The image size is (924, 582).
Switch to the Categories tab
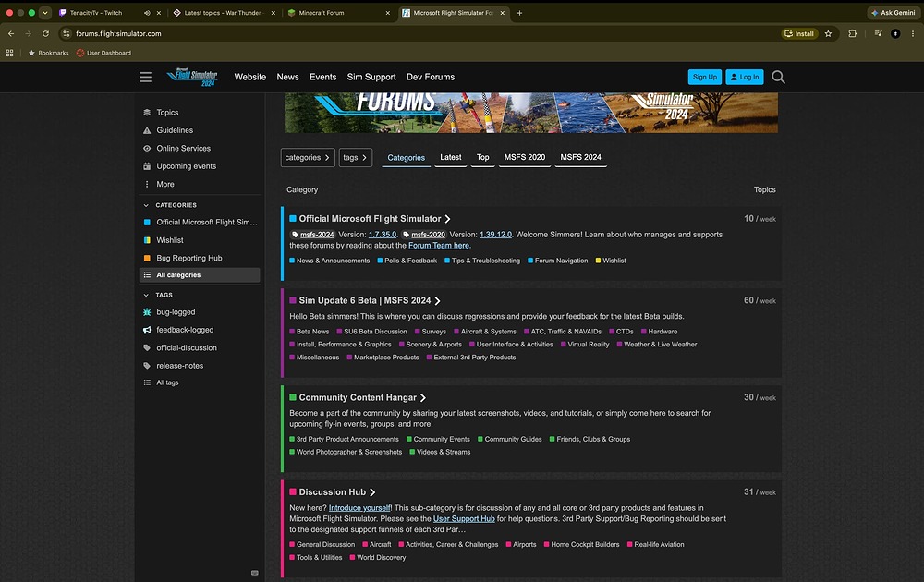click(406, 157)
